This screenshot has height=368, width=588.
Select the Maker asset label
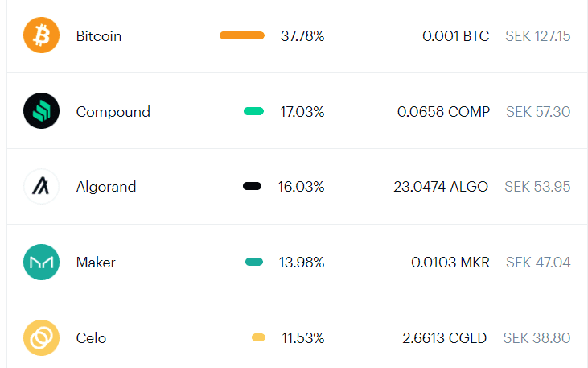[96, 263]
